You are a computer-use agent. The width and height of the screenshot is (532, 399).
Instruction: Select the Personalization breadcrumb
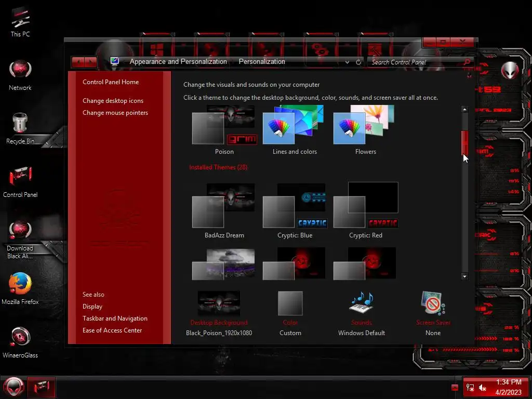pyautogui.click(x=262, y=61)
